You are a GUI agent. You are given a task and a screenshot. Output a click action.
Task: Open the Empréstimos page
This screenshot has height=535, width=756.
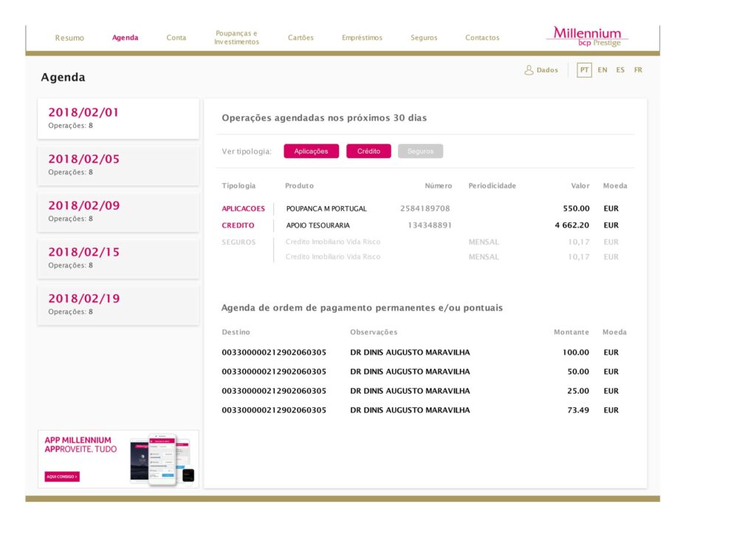[362, 37]
